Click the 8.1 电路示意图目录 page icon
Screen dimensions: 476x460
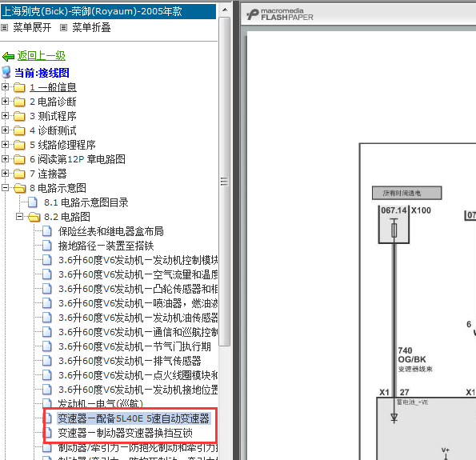click(33, 202)
